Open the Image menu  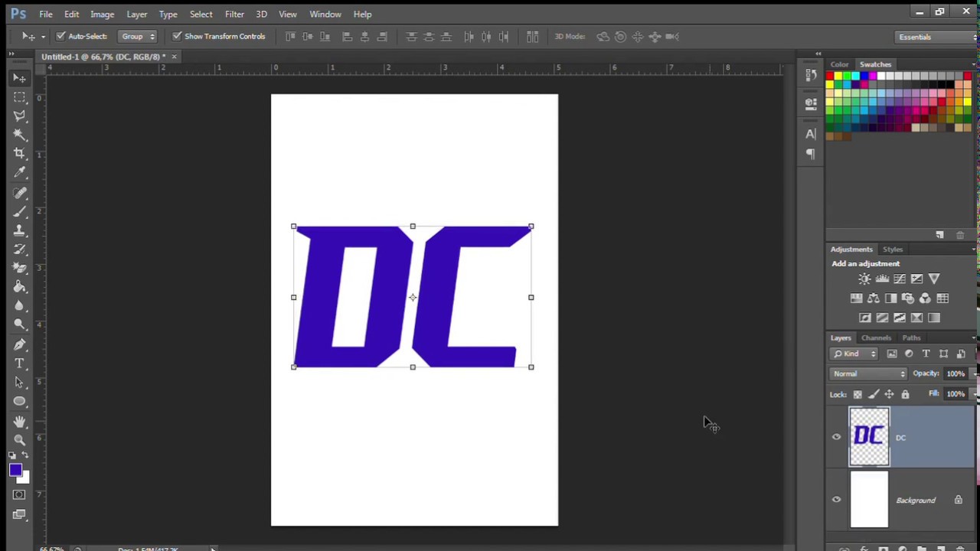[102, 14]
